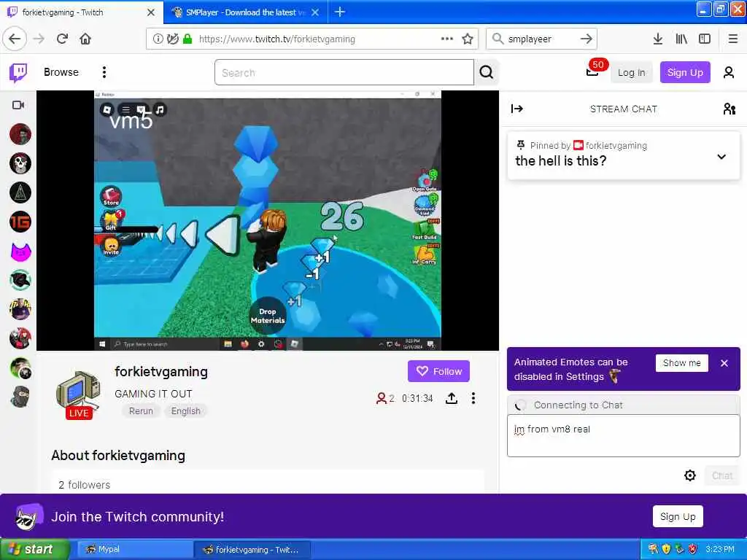
Task: Click the forkietvgaming taskbar window button
Action: (x=252, y=550)
